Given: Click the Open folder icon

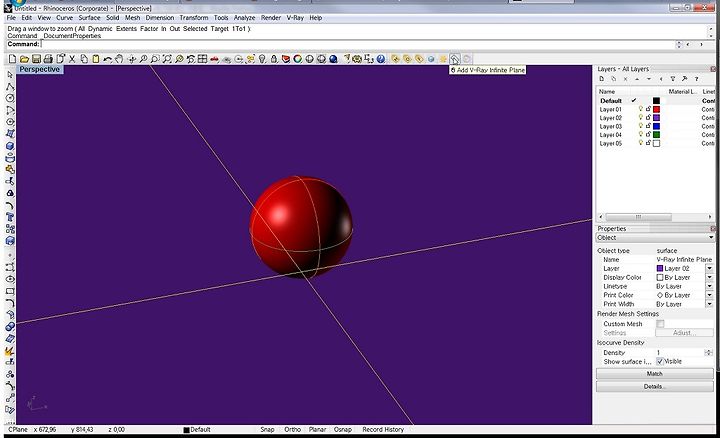Looking at the screenshot, I should click(24, 59).
